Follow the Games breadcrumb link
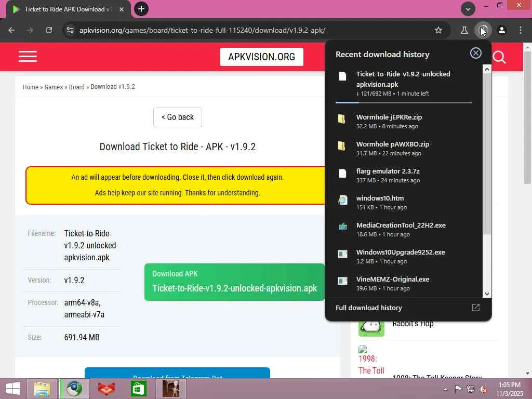This screenshot has width=532, height=399. [54, 87]
